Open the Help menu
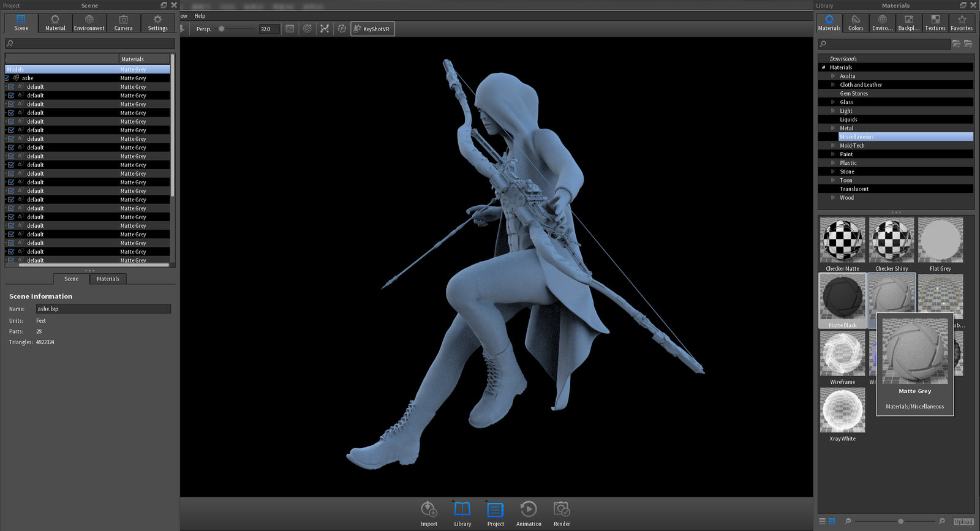980x531 pixels. tap(200, 16)
